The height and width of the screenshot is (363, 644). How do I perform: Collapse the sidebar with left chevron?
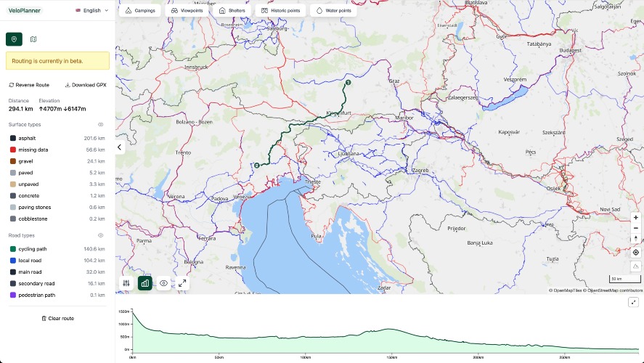tap(120, 147)
